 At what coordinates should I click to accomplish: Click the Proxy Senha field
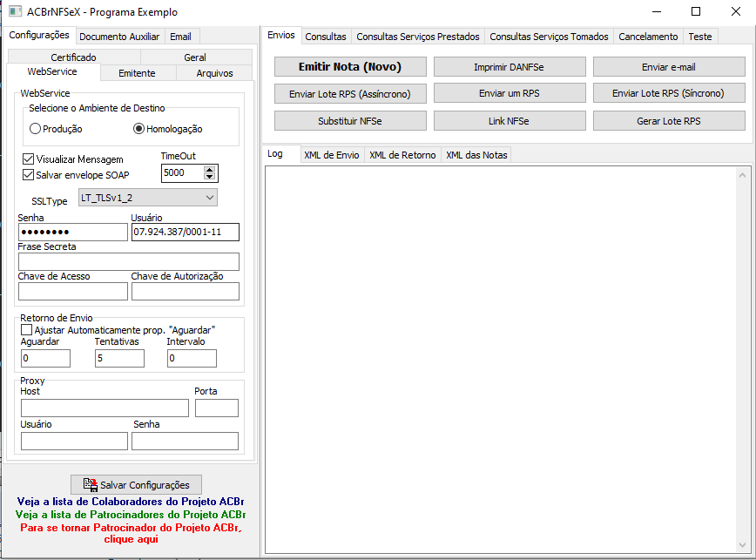click(x=186, y=441)
